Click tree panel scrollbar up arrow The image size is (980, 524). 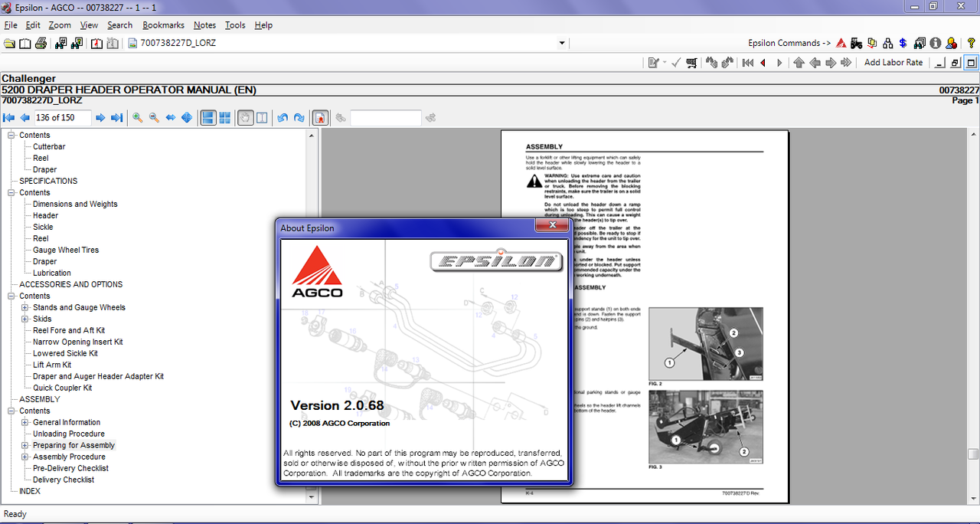(311, 136)
